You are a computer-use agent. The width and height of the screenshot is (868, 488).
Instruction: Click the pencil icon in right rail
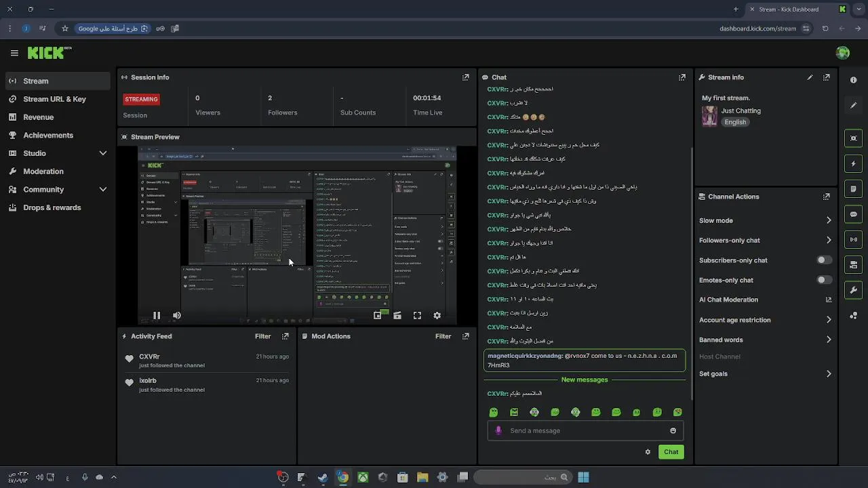[x=853, y=105]
